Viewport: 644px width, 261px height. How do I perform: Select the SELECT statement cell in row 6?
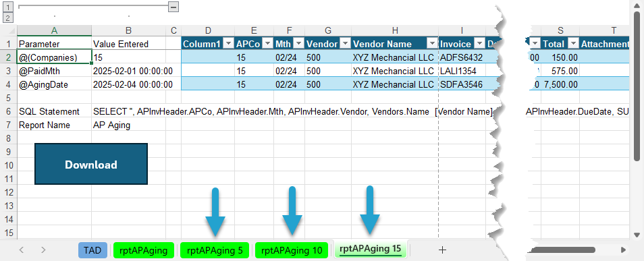[128, 112]
